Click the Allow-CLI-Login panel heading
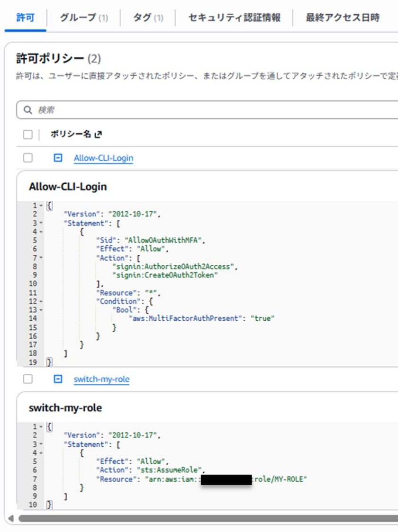Viewport: 398px width, 532px height. [x=68, y=187]
